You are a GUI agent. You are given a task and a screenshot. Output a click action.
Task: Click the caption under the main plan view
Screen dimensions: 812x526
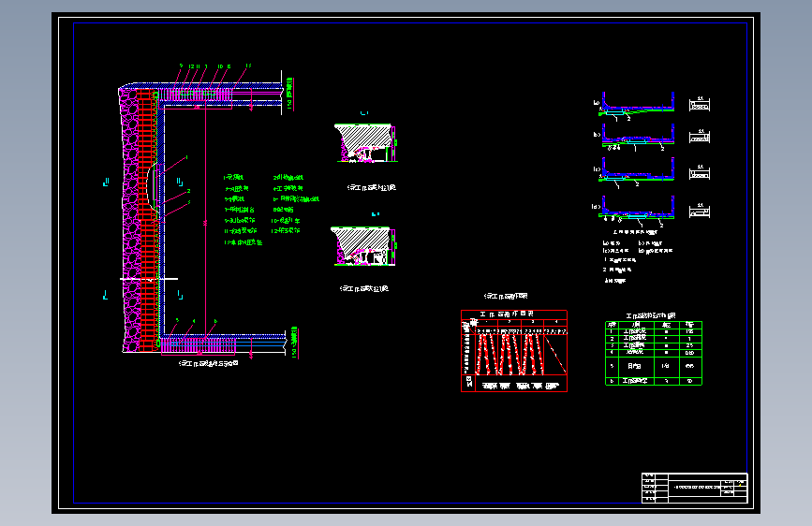[208, 363]
